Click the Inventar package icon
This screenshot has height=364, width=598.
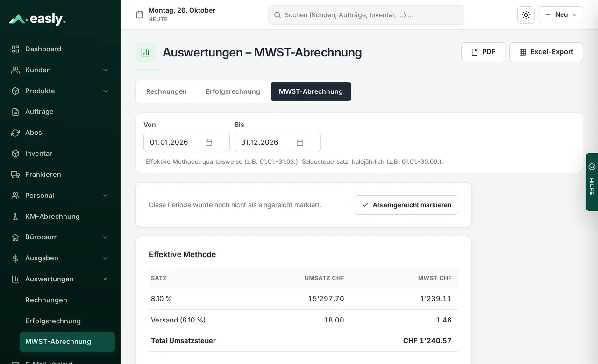click(x=15, y=154)
